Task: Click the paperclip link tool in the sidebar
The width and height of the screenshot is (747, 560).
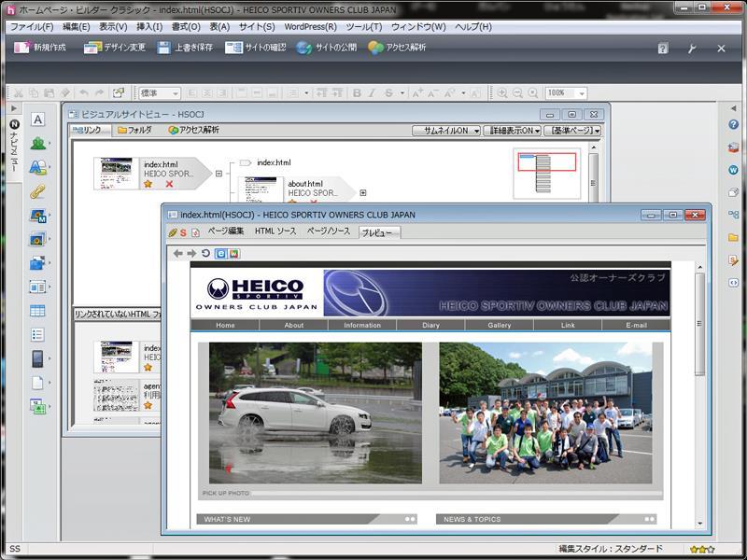Action: click(37, 191)
